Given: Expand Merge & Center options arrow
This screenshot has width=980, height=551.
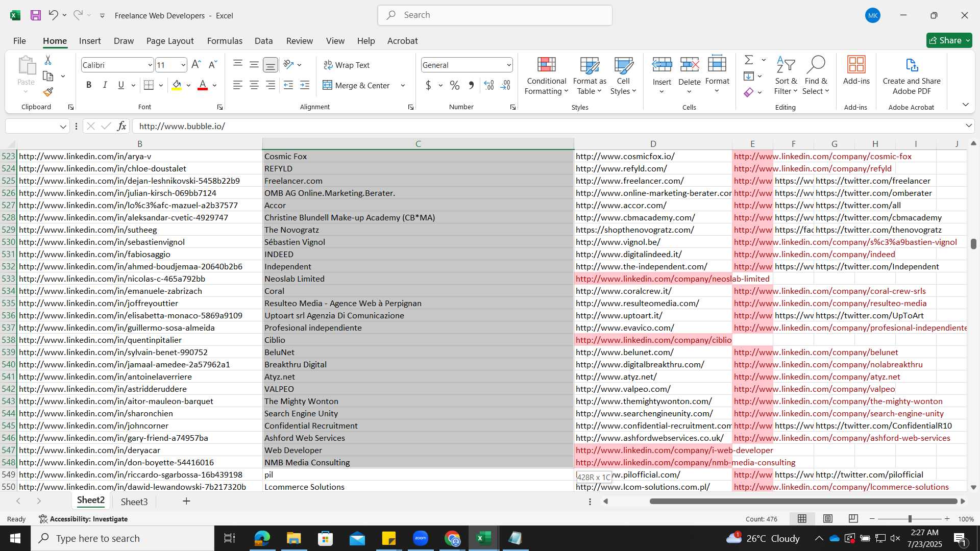Looking at the screenshot, I should pyautogui.click(x=403, y=85).
